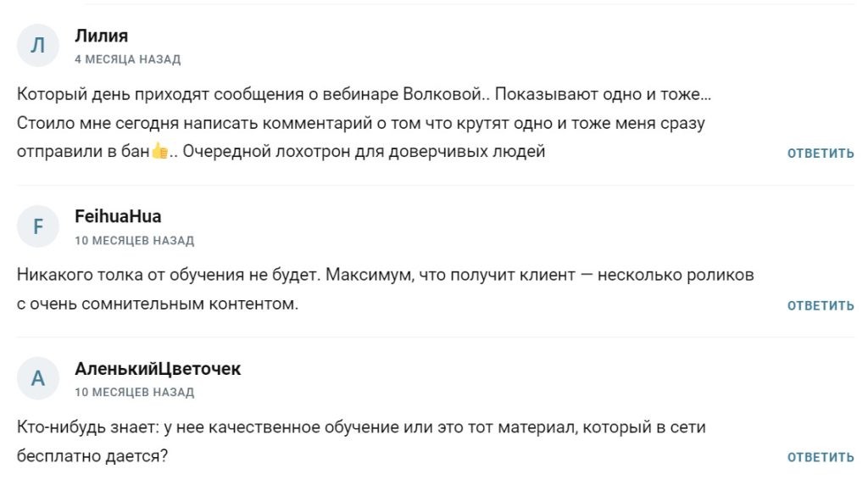Viewport: 868px width, 480px height.
Task: Click the words 'бесплатно дается?'
Action: point(92,456)
